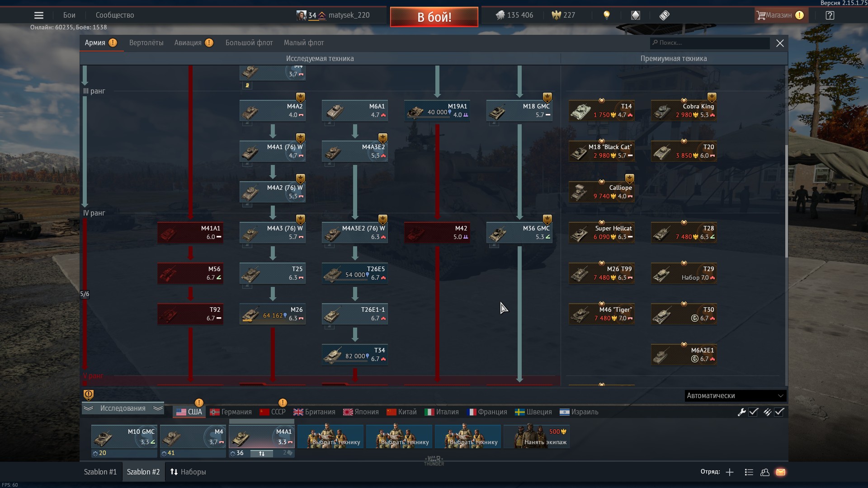Open the Автоматически dropdown
The height and width of the screenshot is (488, 868).
click(736, 396)
